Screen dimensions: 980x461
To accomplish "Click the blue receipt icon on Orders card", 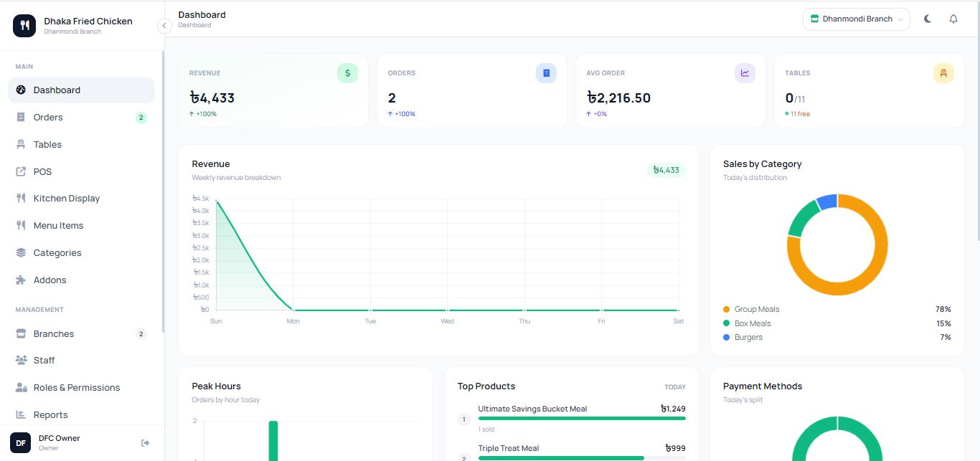I will (x=546, y=73).
